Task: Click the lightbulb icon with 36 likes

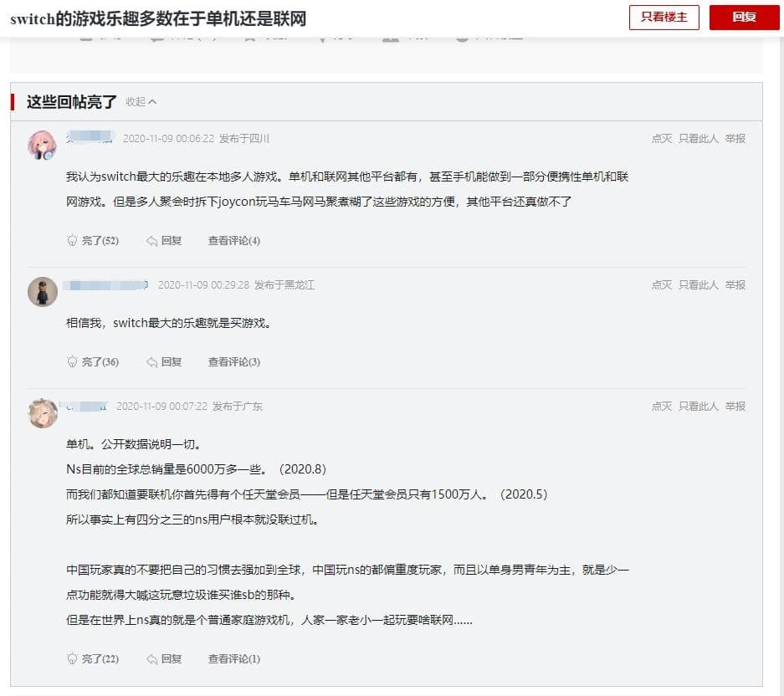Action: [x=72, y=362]
